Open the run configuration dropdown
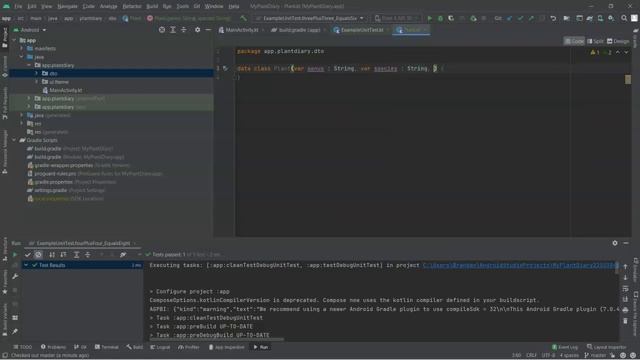This screenshot has height=360, width=640. click(309, 18)
